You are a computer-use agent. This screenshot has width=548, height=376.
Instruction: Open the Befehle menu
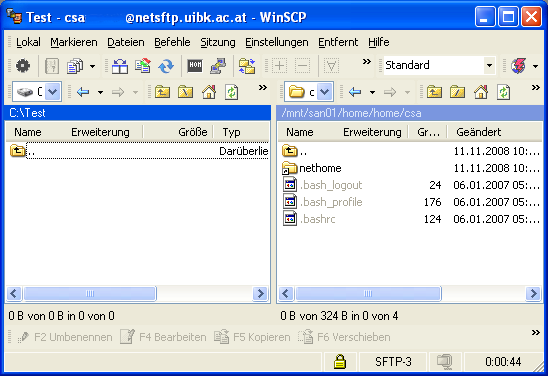(x=172, y=42)
